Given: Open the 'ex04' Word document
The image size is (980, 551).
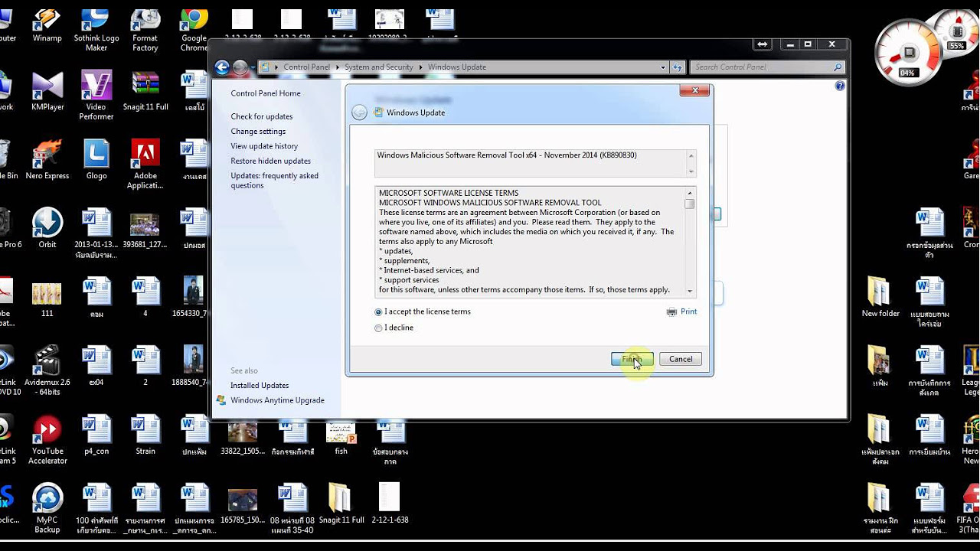Looking at the screenshot, I should pyautogui.click(x=96, y=366).
